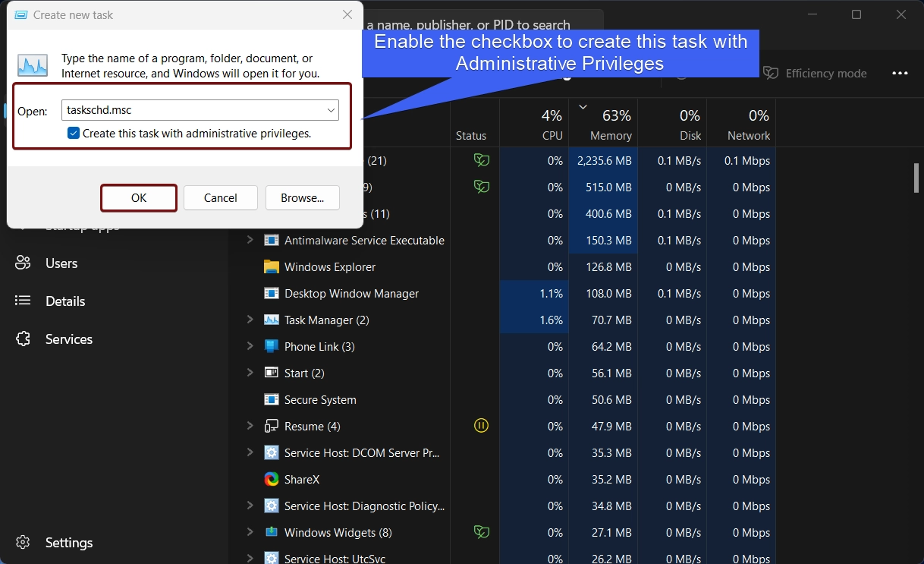Click the Resume process icon
Screen dimensions: 924x564
coord(272,426)
